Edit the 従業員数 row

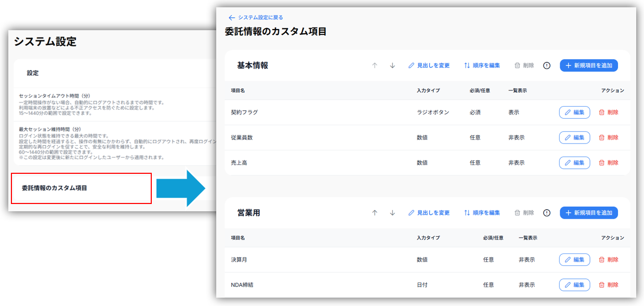tap(574, 137)
